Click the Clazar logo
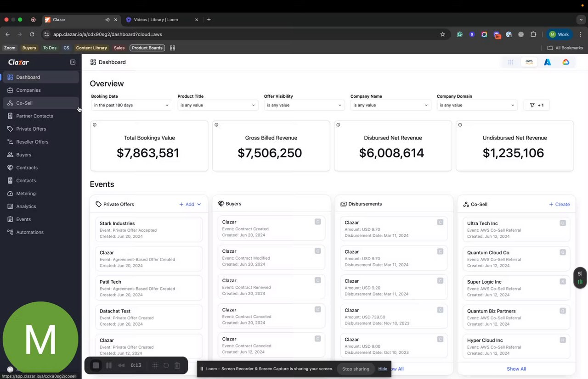Screen dimensions: 588x379 (18, 62)
